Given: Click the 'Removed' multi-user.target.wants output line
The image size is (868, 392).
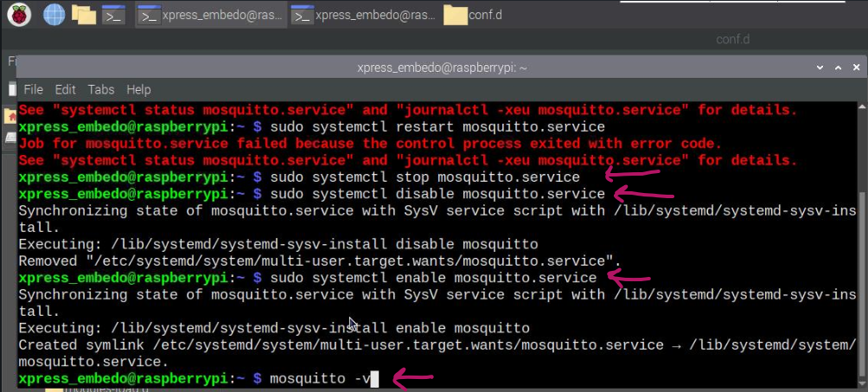Looking at the screenshot, I should click(x=320, y=260).
